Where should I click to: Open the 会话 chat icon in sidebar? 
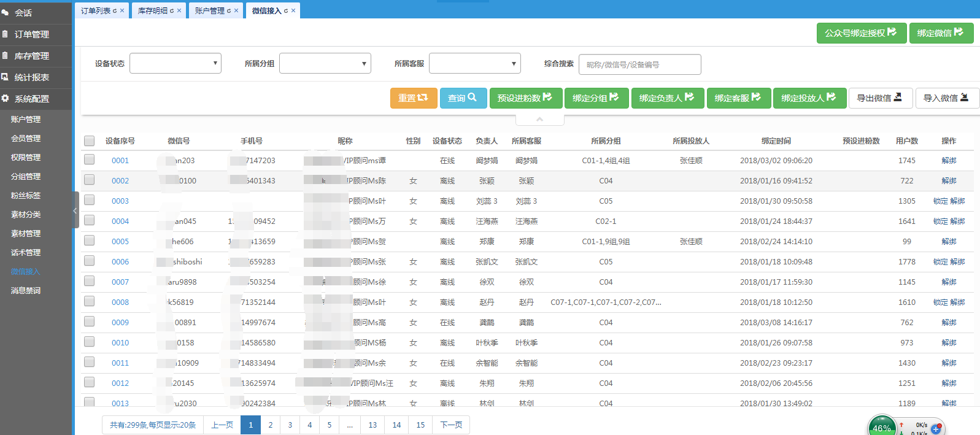pos(6,12)
